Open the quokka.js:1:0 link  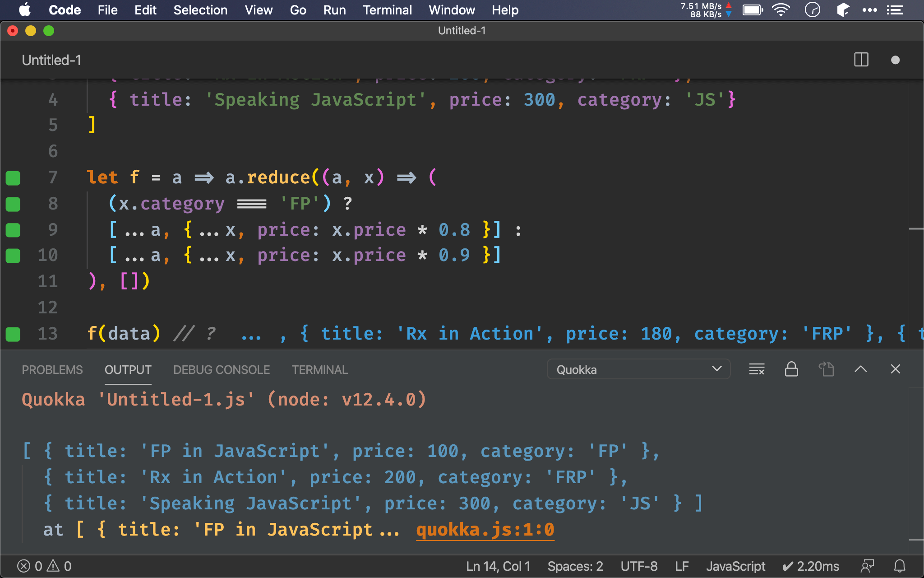pyautogui.click(x=485, y=530)
